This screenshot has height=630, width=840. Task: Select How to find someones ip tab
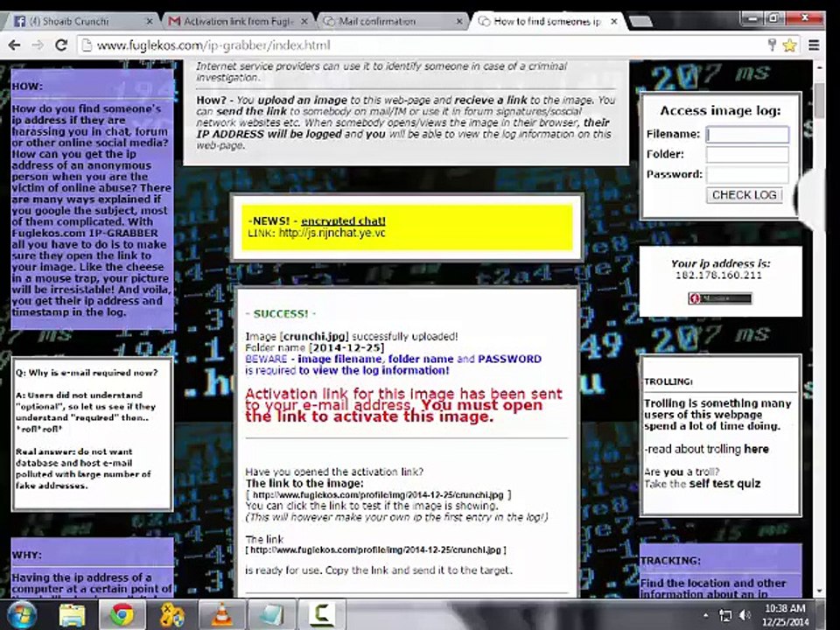tap(546, 21)
